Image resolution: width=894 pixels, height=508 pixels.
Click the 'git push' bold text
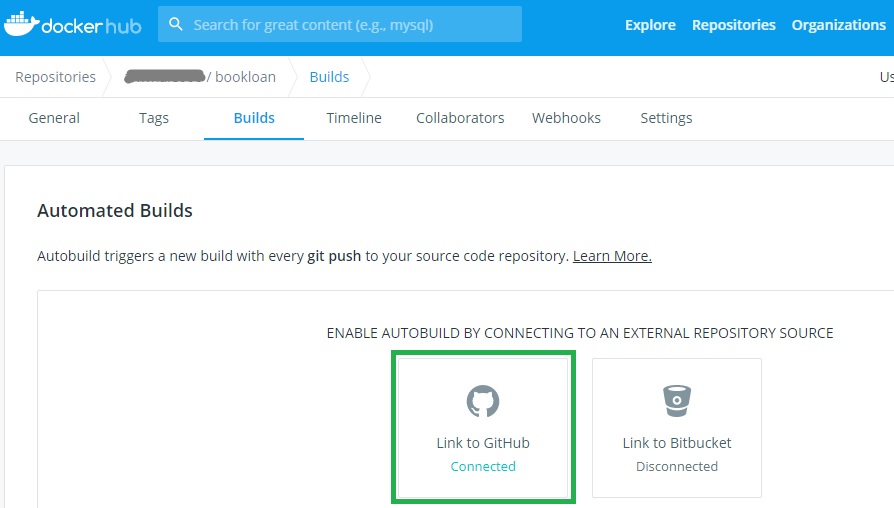pos(334,256)
